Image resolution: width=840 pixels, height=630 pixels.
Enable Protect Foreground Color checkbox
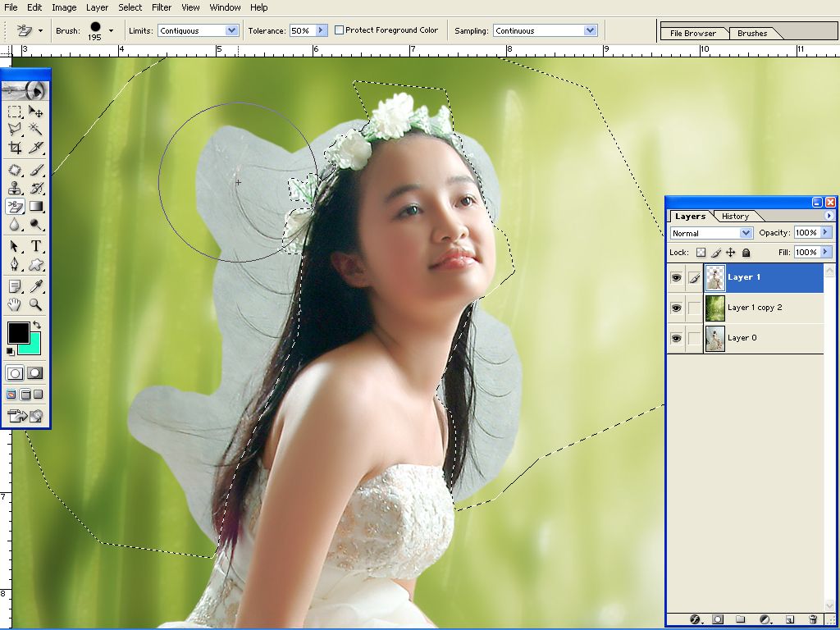[340, 30]
